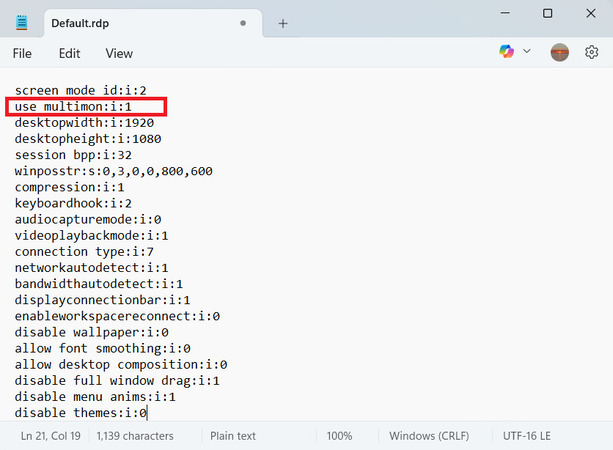Click the line bandwidthautodetect:i:1

pos(99,284)
